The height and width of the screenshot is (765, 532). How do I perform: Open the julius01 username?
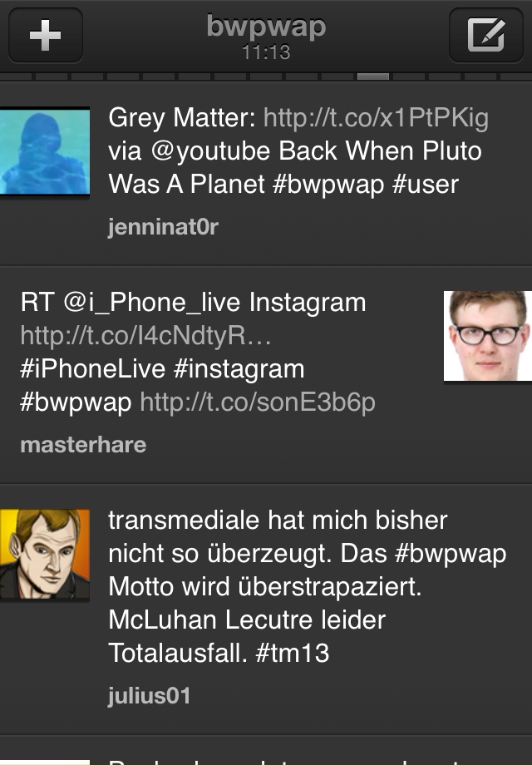click(150, 696)
